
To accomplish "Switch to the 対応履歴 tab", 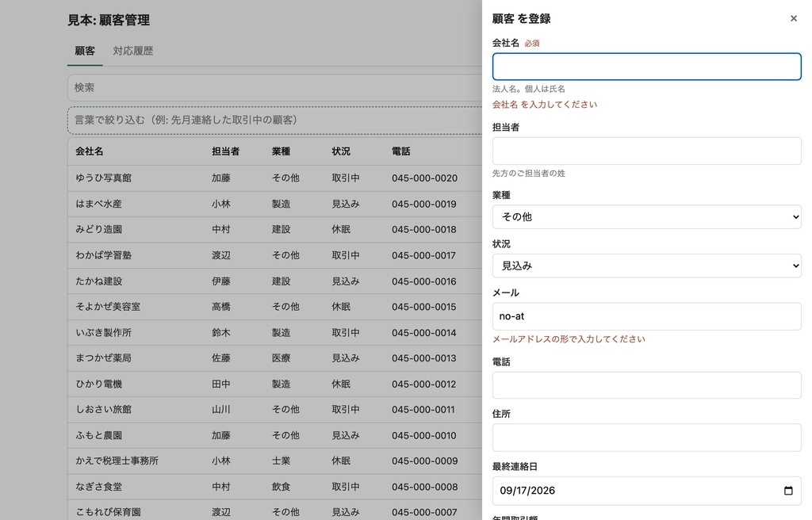I will click(x=133, y=51).
